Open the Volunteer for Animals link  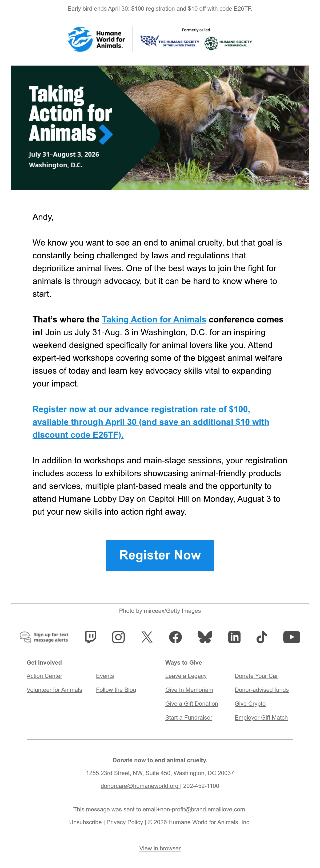(54, 690)
